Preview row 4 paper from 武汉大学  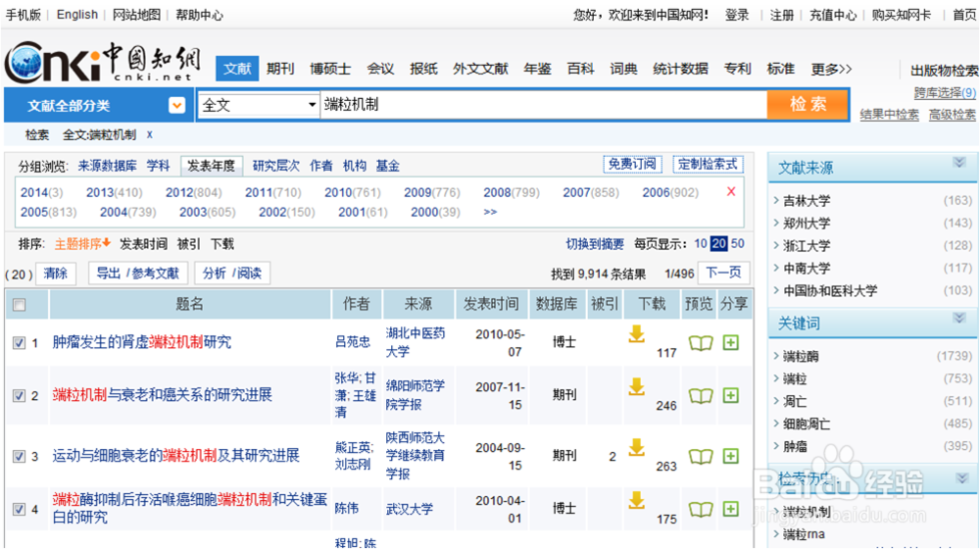(x=700, y=509)
